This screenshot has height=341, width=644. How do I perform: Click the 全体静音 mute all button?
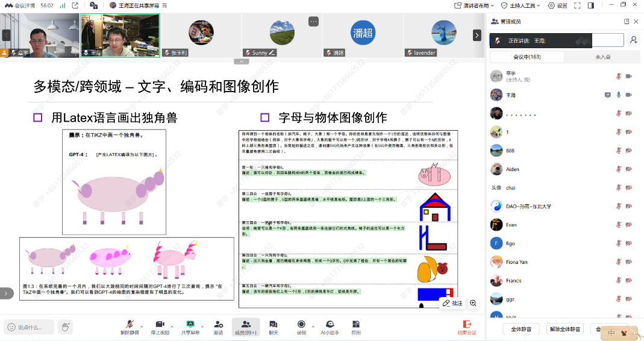pos(521,329)
